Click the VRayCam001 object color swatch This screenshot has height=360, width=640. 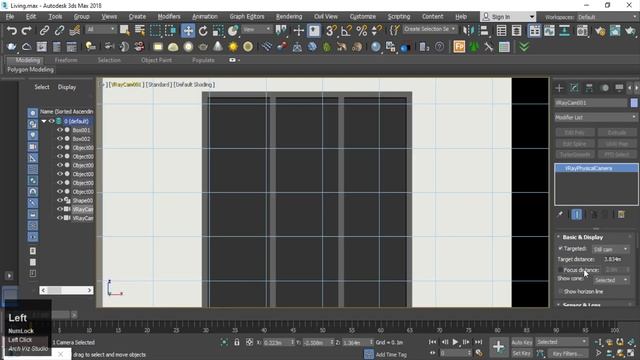pos(634,103)
